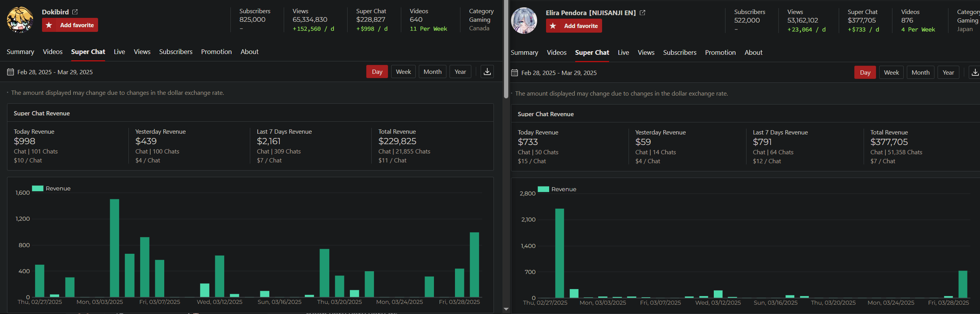Select Year view in Dokibird panel

click(460, 72)
